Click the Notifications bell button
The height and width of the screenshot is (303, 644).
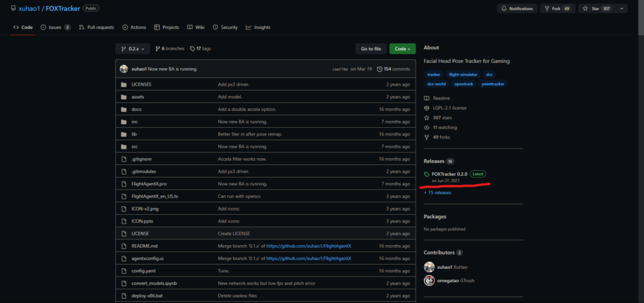pos(518,9)
